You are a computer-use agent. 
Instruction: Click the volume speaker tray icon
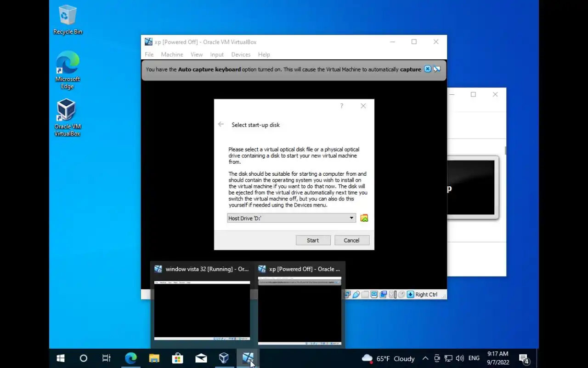point(460,358)
